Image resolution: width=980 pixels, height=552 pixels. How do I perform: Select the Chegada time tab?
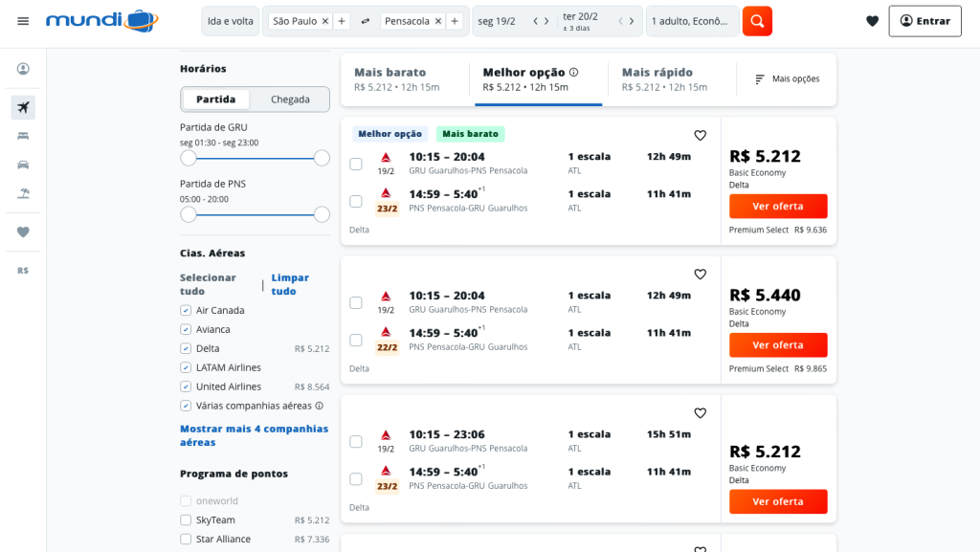290,99
